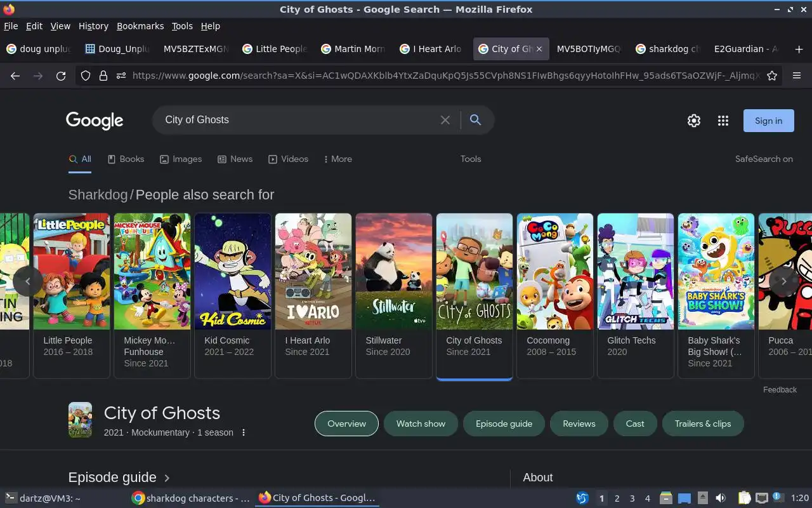The height and width of the screenshot is (508, 812).
Task: Show previous carousel shows arrow
Action: (27, 281)
